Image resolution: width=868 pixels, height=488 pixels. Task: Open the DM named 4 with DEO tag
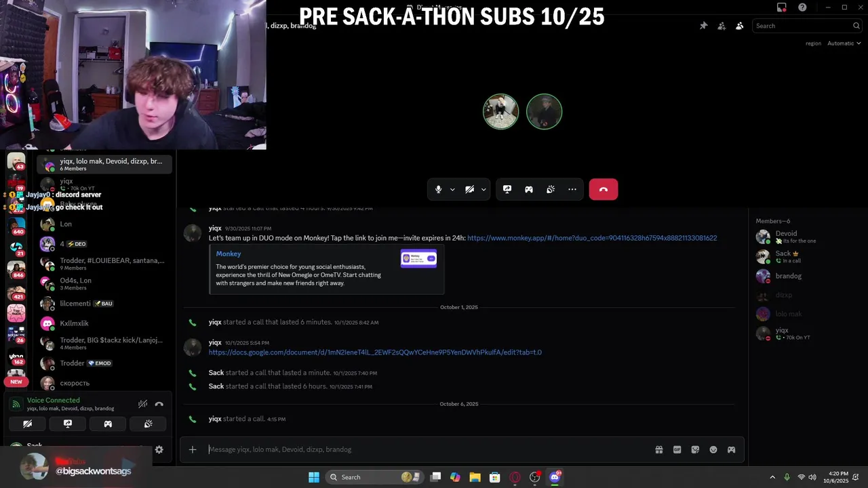click(104, 244)
